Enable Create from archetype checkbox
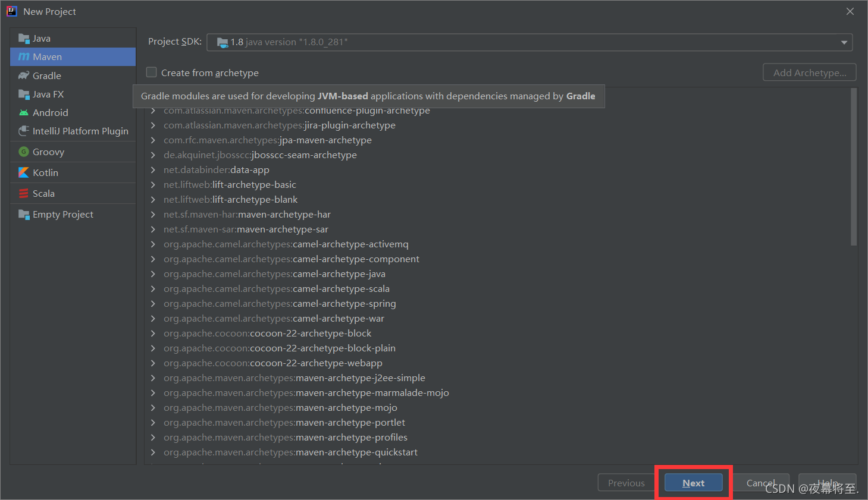 [152, 72]
